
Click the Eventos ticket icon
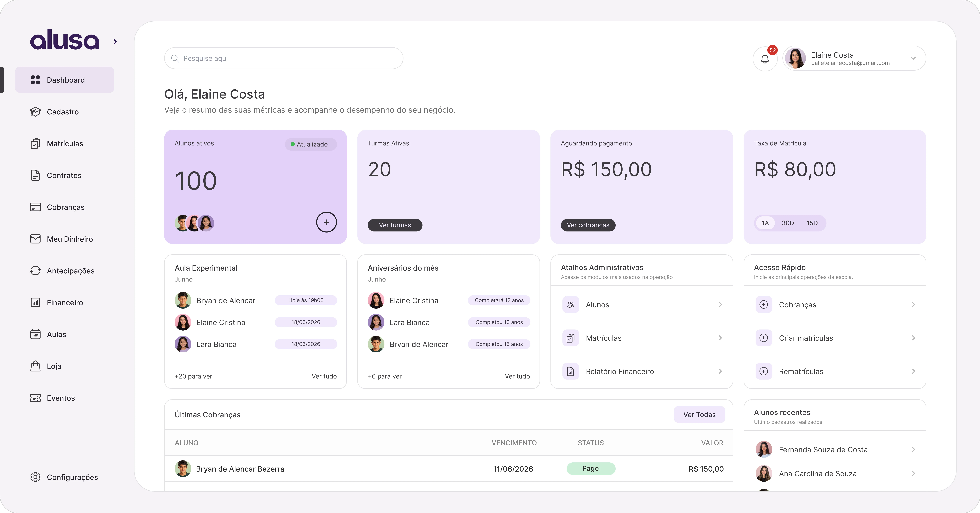coord(35,398)
